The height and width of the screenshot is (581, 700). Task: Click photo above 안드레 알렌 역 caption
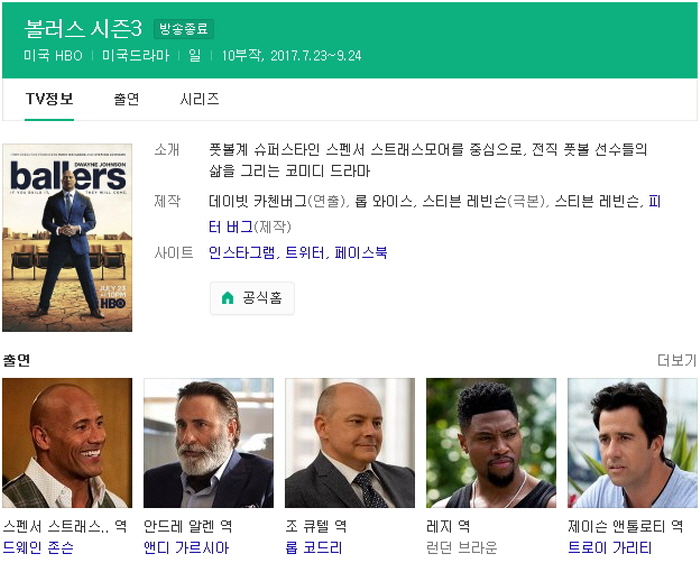(x=208, y=443)
